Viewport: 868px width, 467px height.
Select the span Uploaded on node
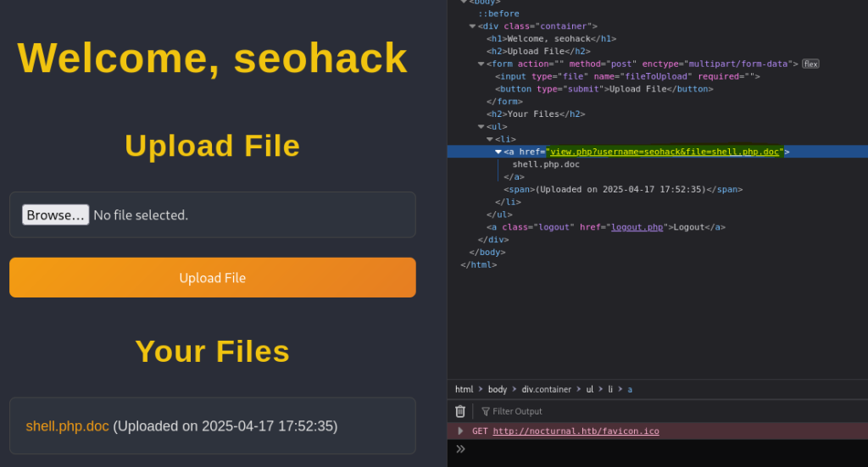622,189
